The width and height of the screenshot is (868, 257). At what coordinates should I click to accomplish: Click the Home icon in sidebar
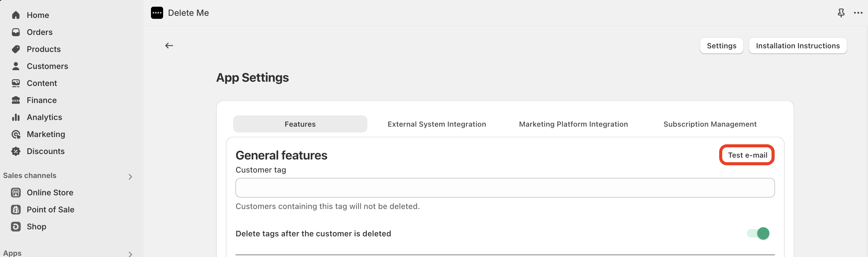coord(16,15)
